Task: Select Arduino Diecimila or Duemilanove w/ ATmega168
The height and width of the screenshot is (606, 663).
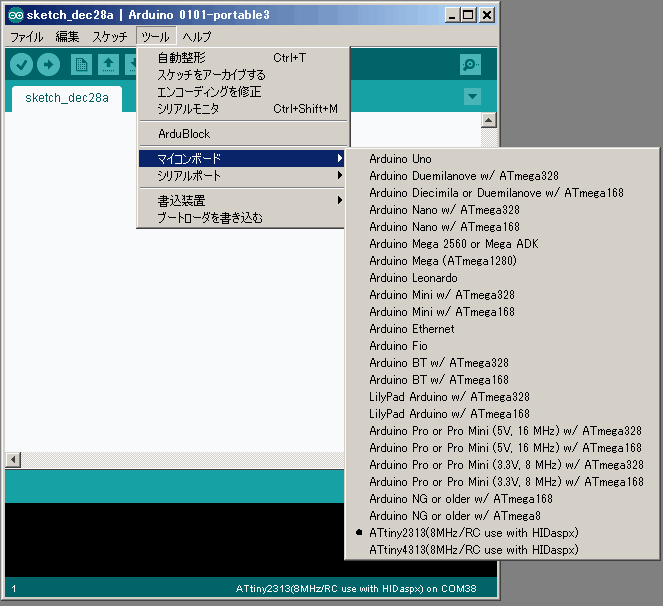Action: coord(502,192)
